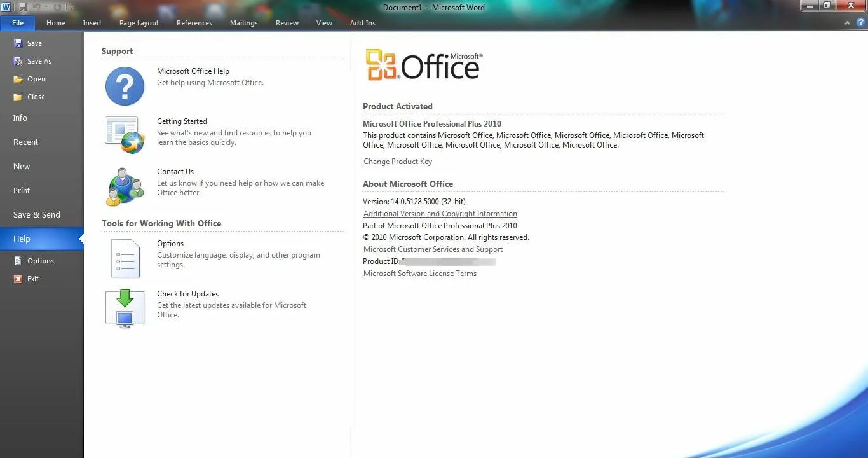Click the Redo icon in Quick Access Toolbar
868x458 pixels.
coord(57,7)
